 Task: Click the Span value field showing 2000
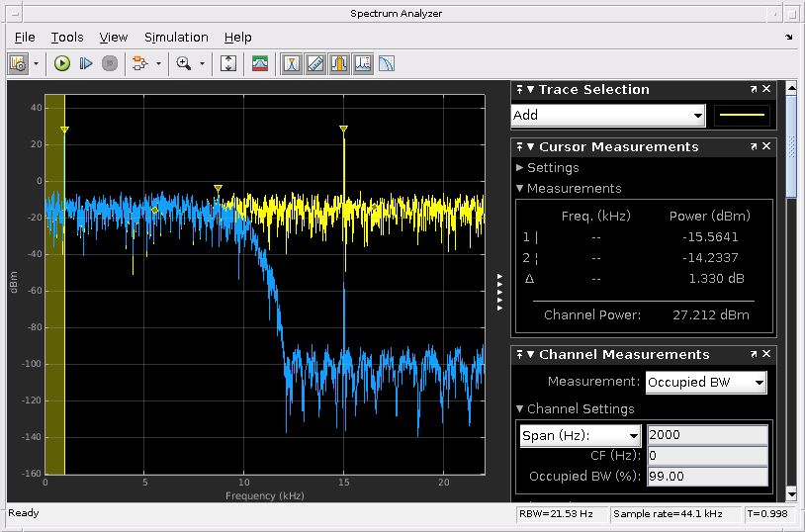coord(706,435)
